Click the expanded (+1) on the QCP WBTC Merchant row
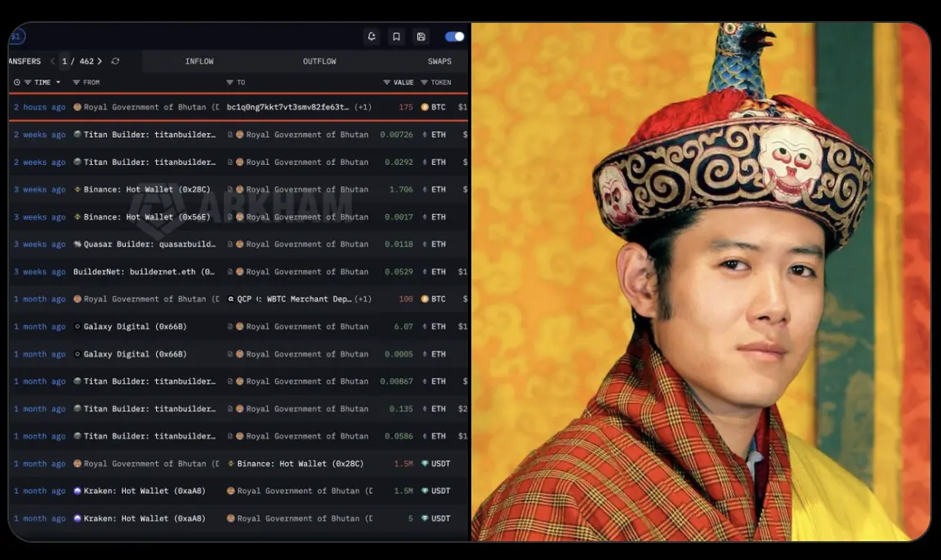This screenshot has height=560, width=941. click(362, 299)
